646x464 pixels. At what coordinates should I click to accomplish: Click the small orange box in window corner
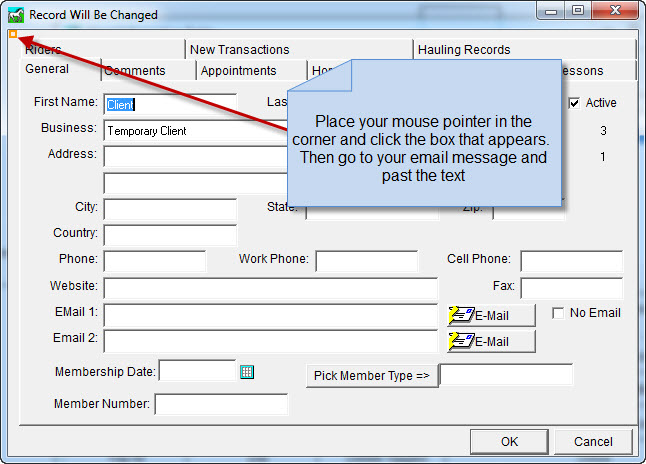13,34
